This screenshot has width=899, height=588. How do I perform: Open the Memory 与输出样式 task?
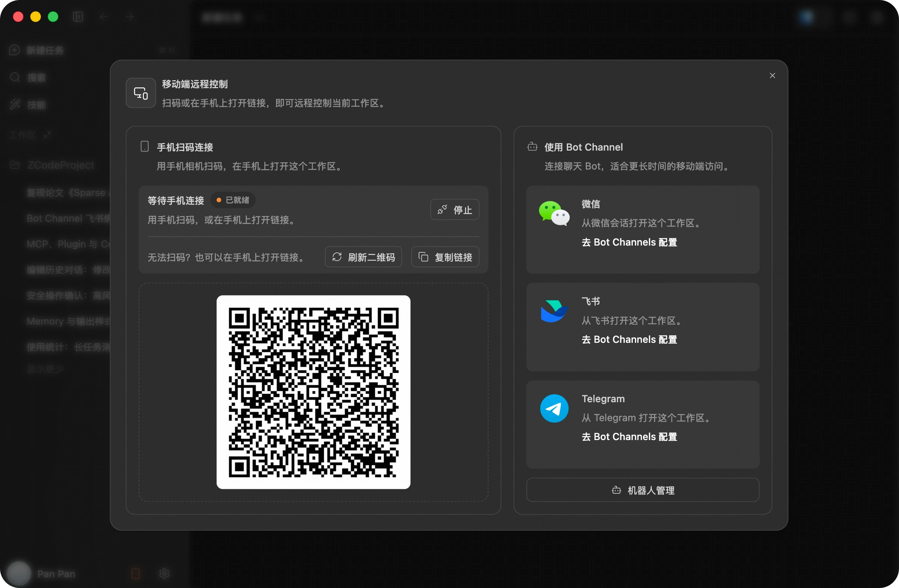pos(68,321)
